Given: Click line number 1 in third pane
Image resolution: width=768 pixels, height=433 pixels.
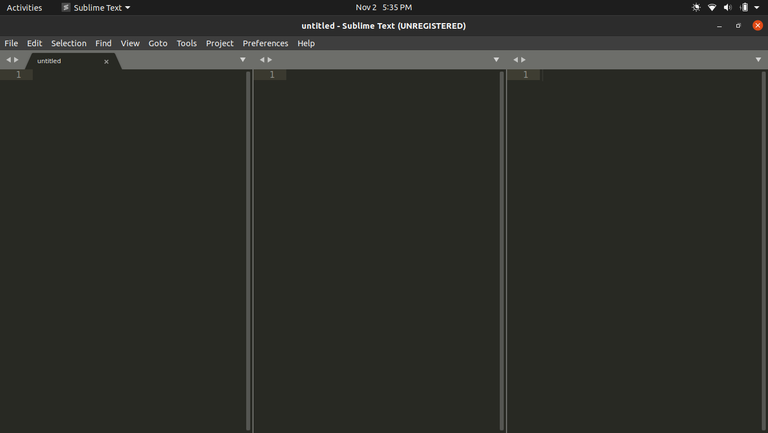Looking at the screenshot, I should 526,74.
